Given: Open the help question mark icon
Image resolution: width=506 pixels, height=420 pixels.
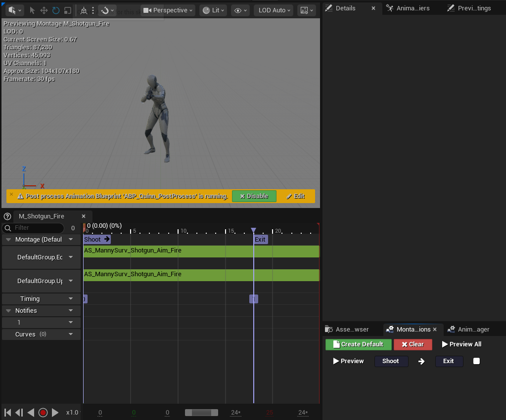Looking at the screenshot, I should 7,216.
